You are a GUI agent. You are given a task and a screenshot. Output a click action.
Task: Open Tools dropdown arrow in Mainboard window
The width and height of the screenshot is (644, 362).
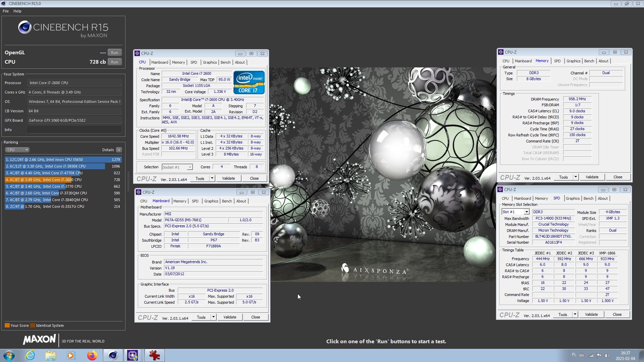click(x=213, y=317)
